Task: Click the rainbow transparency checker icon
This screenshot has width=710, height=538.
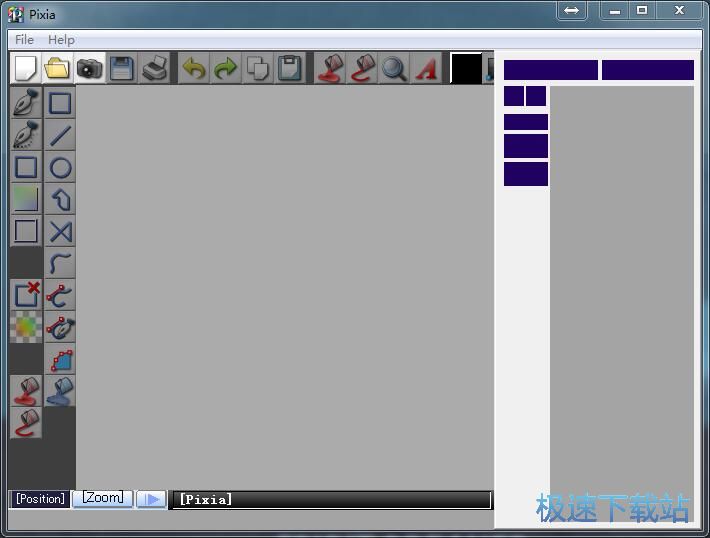Action: [26, 327]
